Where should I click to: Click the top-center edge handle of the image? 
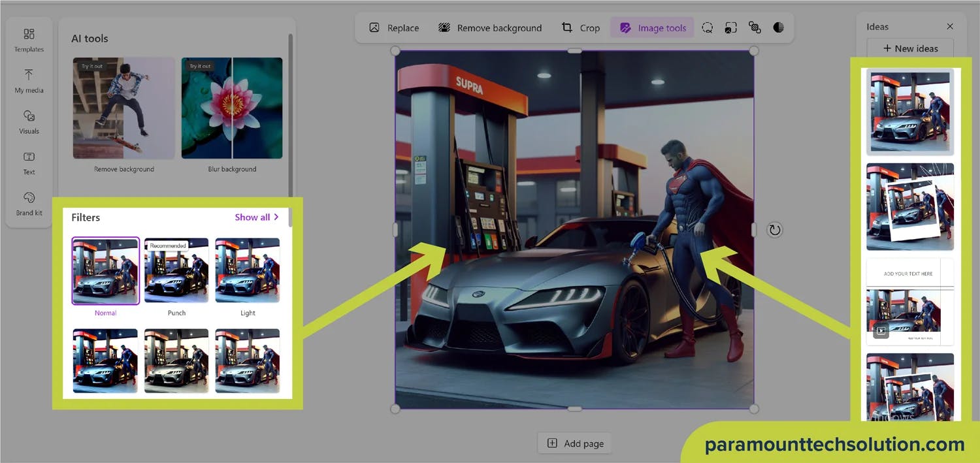[x=574, y=51]
